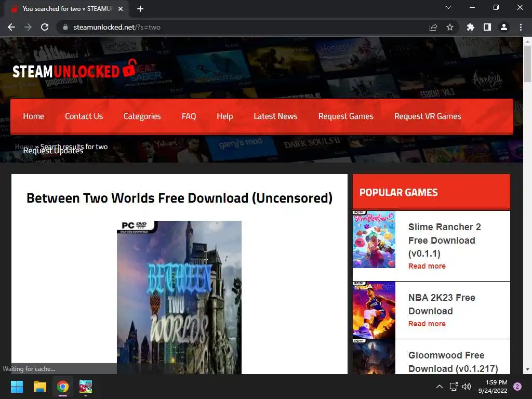
Task: Open NBA 2K23 Free Download link
Action: pyautogui.click(x=442, y=304)
